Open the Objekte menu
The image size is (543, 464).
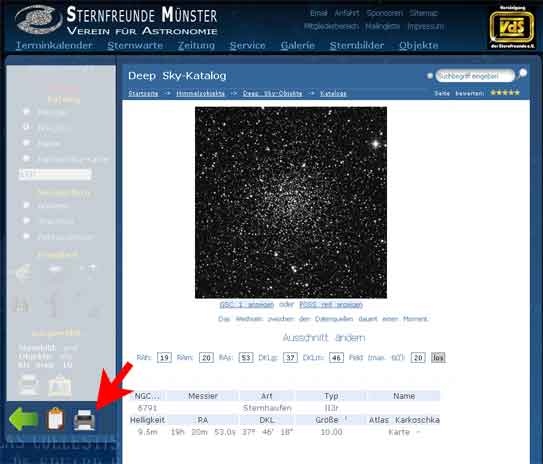coord(419,45)
